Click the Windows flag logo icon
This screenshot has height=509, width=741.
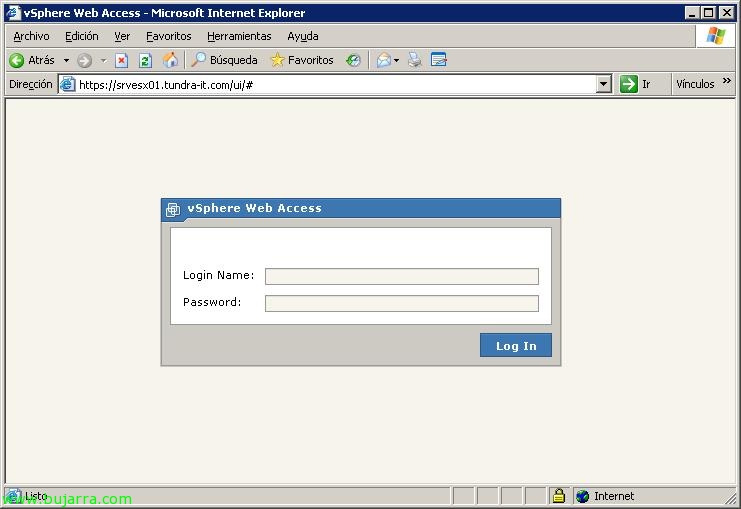[716, 36]
